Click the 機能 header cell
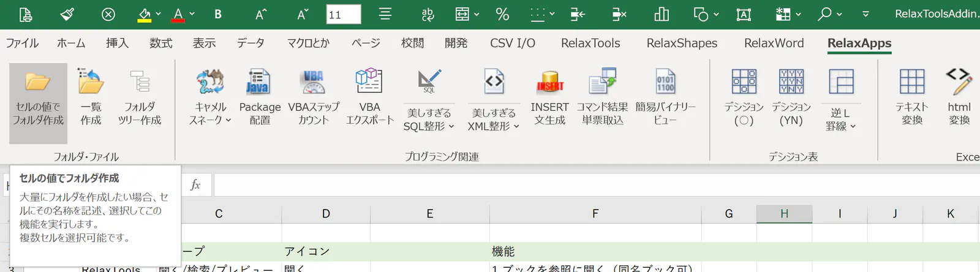 tap(595, 252)
